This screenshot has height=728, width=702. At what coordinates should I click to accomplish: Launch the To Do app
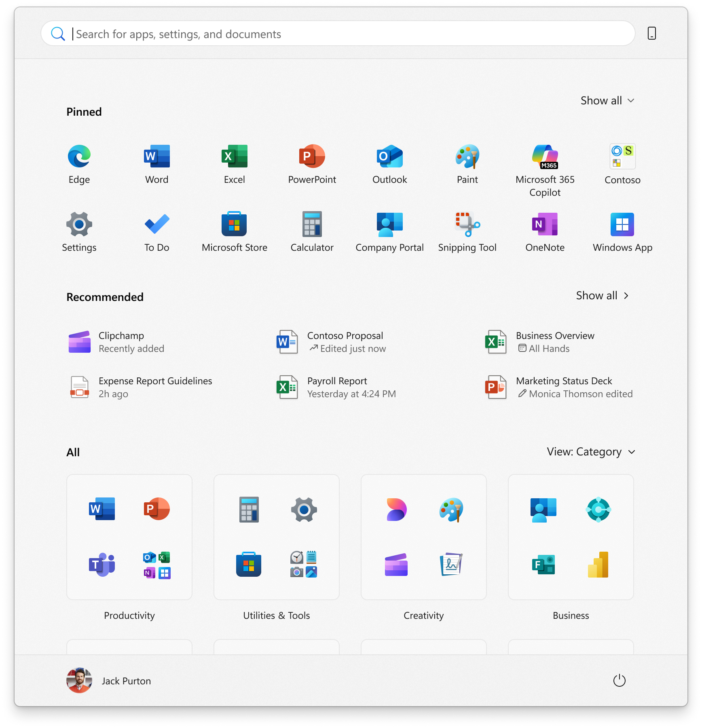[157, 232]
